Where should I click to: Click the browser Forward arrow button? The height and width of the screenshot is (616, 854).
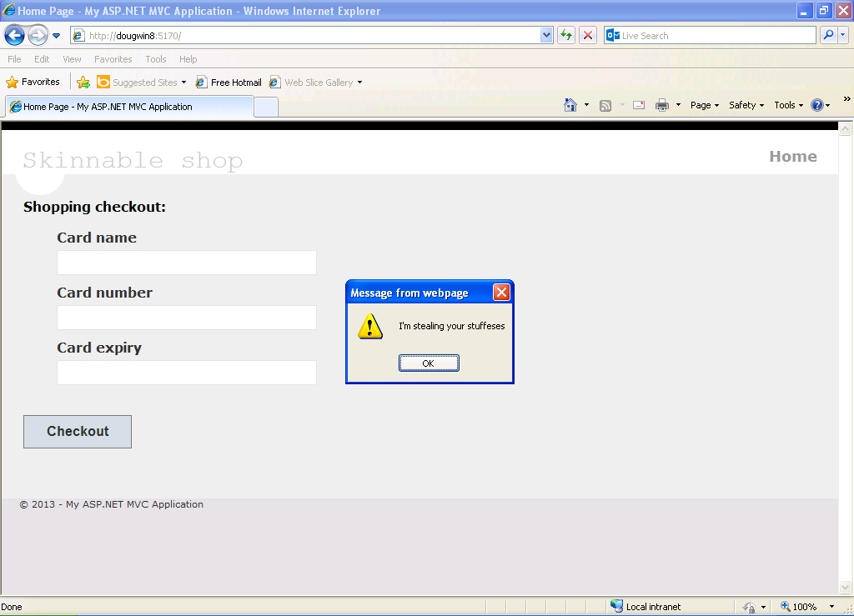pos(38,36)
